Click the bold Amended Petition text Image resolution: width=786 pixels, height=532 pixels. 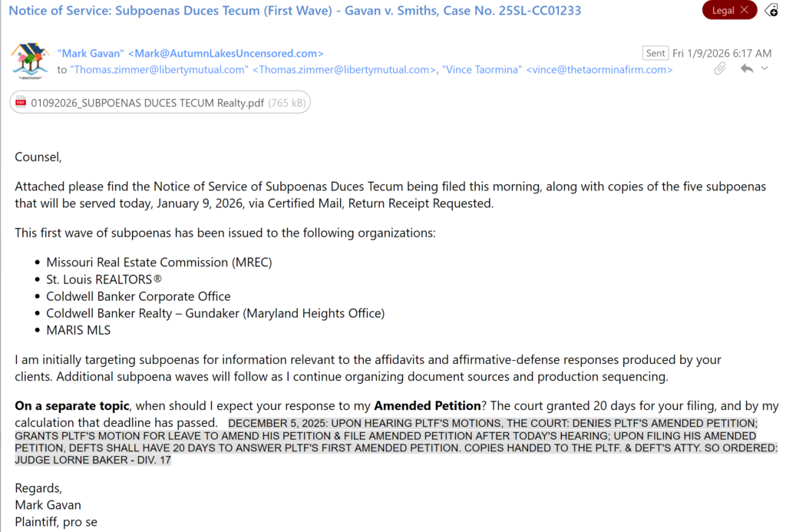pos(427,405)
